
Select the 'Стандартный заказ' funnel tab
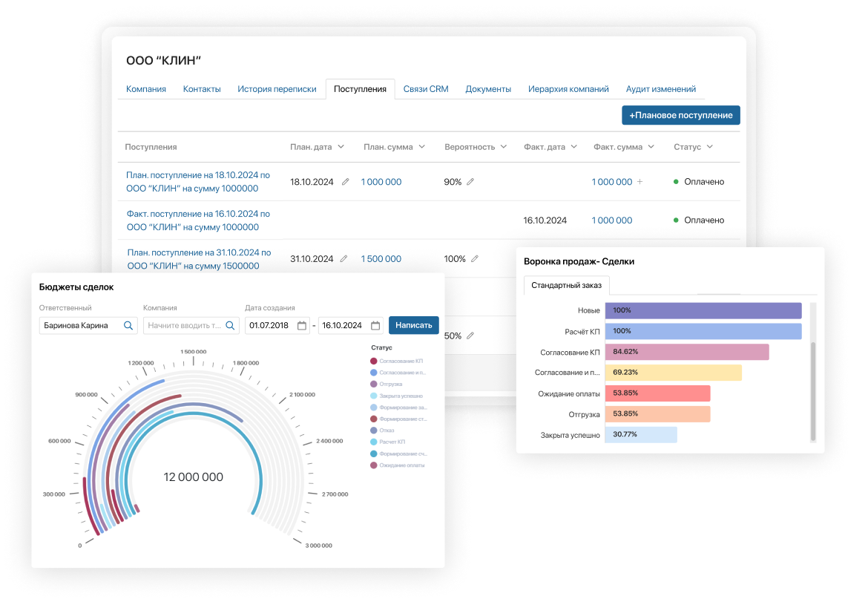[x=568, y=286]
